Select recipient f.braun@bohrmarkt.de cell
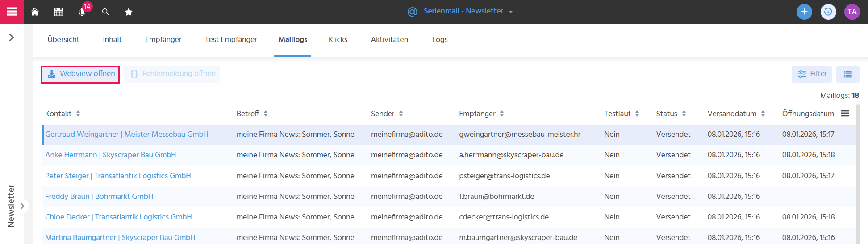Image resolution: width=868 pixels, height=244 pixels. [x=497, y=196]
